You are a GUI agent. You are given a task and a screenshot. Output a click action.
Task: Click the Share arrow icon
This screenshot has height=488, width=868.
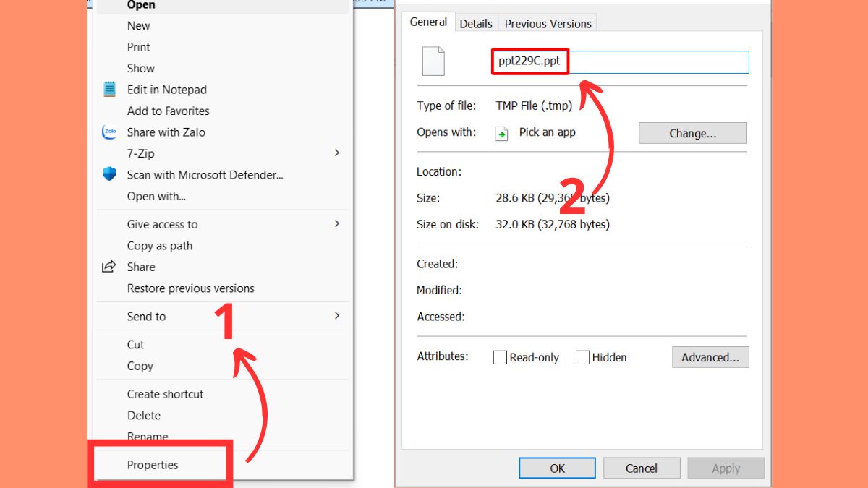109,267
